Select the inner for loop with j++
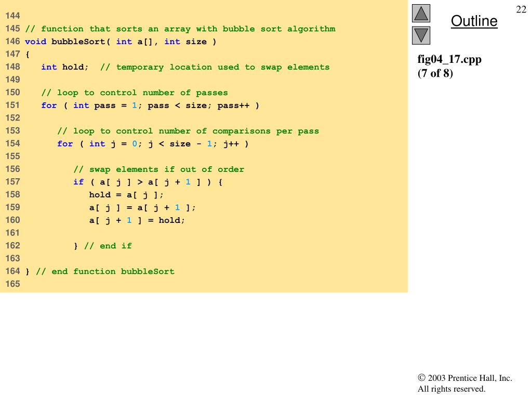532x399 pixels. [x=153, y=144]
